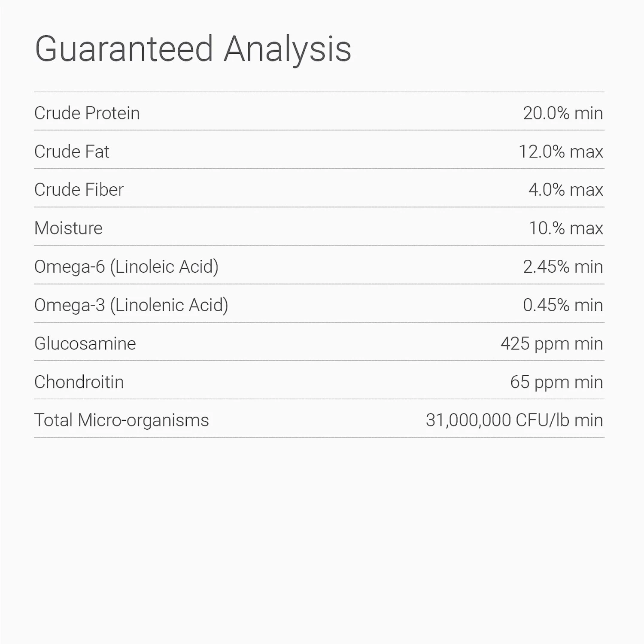Click the word Analysis in the heading

coord(287,49)
